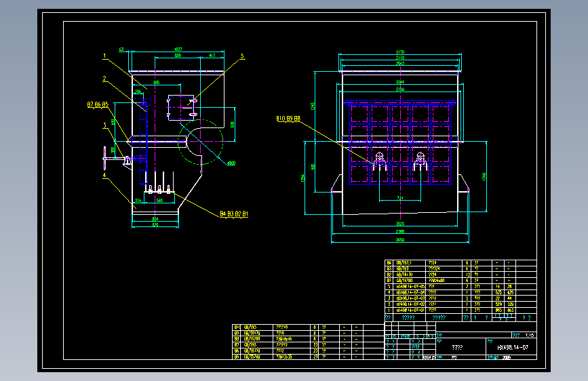Click part balloon number 2
The width and height of the screenshot is (588, 381).
click(x=104, y=79)
